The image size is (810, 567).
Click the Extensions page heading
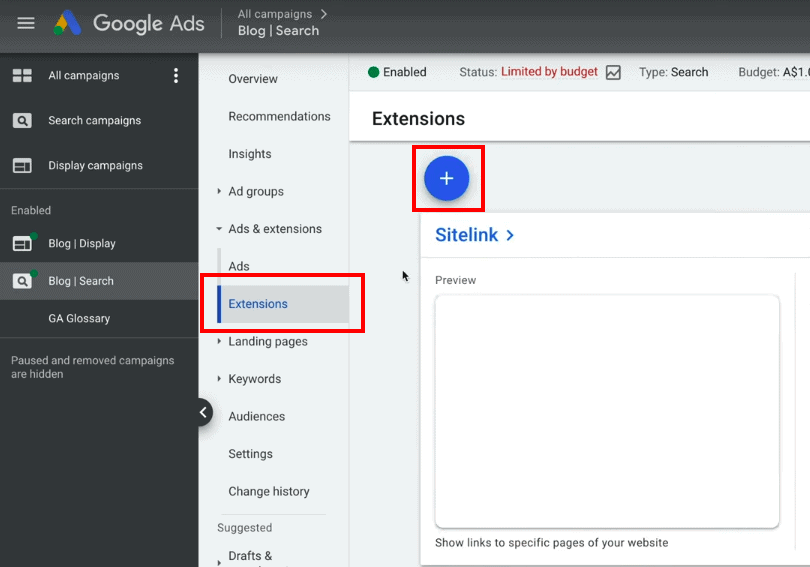(418, 119)
